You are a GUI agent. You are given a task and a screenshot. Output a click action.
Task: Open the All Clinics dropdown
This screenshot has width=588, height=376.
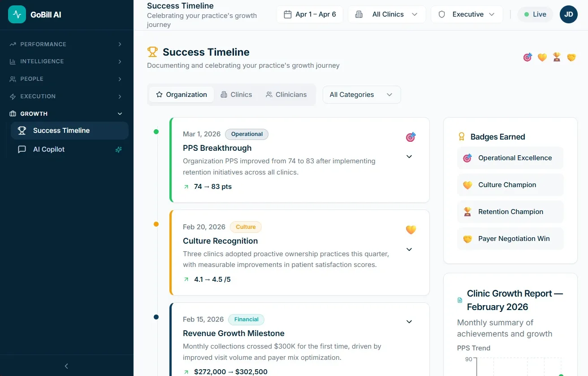(x=387, y=14)
